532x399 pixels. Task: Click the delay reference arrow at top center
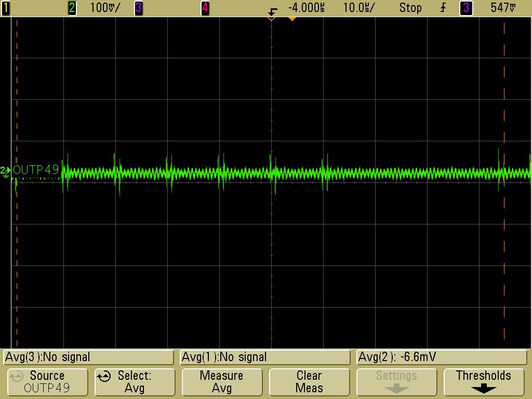tap(272, 12)
